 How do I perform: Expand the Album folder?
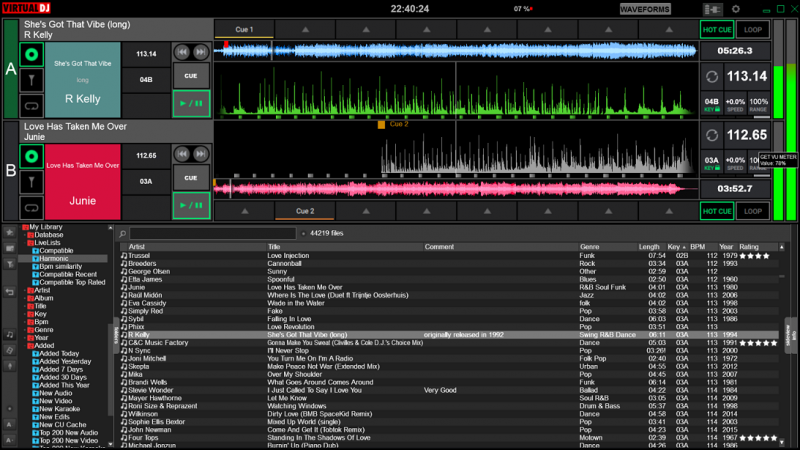click(x=26, y=298)
